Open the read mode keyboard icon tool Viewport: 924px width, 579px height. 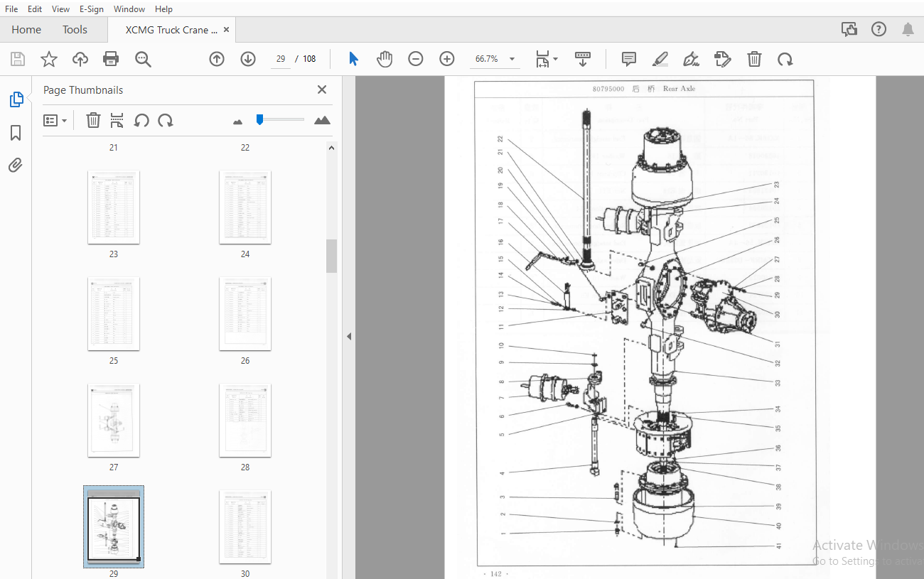pyautogui.click(x=583, y=59)
